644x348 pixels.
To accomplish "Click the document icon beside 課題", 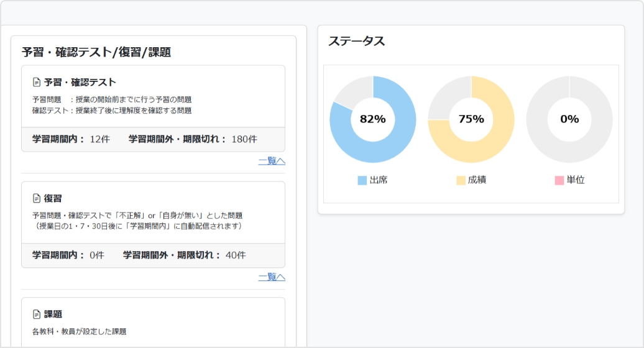I will coord(36,314).
